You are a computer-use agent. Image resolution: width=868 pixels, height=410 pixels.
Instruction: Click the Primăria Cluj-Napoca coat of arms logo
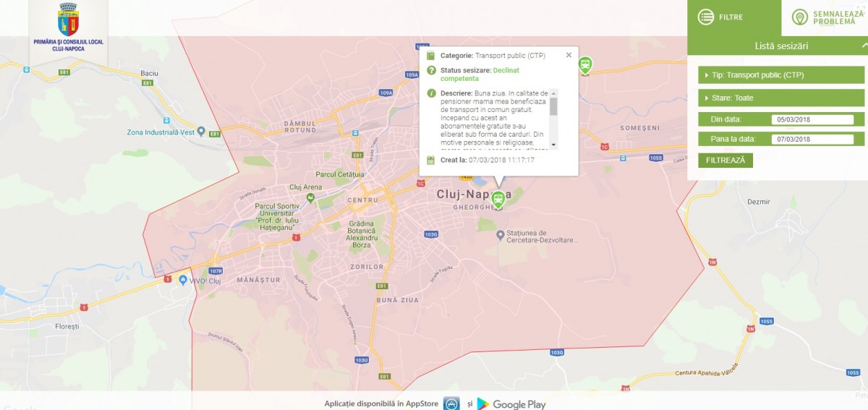click(x=68, y=20)
